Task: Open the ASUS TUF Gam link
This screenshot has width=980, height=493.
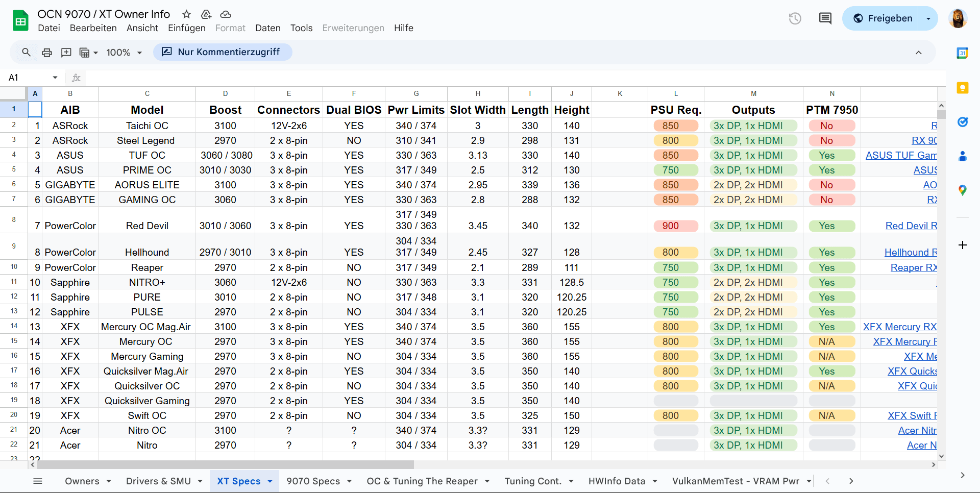Action: [x=901, y=155]
